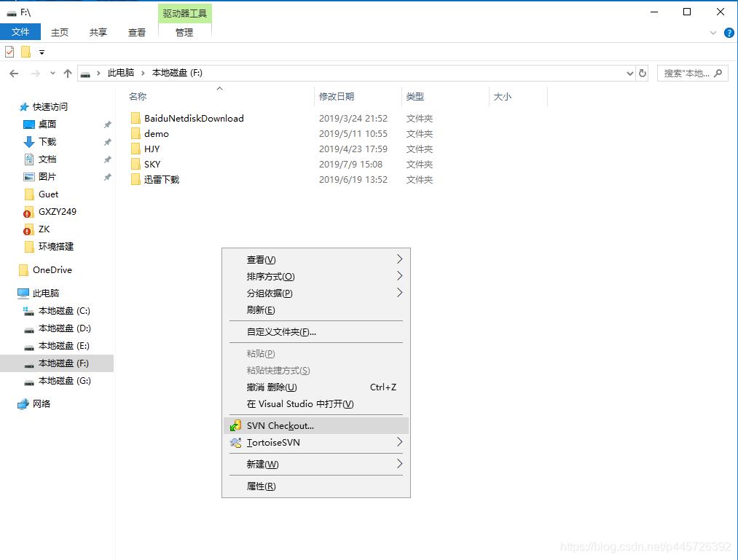Viewport: 738px width, 560px height.
Task: Switch to the 共享 ribbon tab
Action: point(98,32)
